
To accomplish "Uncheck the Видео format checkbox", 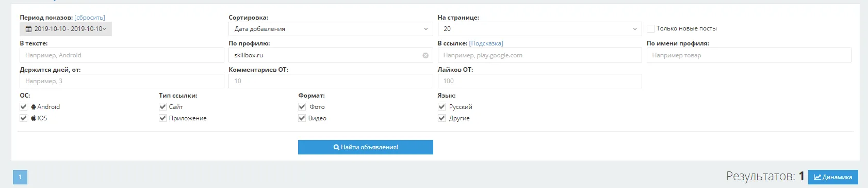I will (302, 118).
